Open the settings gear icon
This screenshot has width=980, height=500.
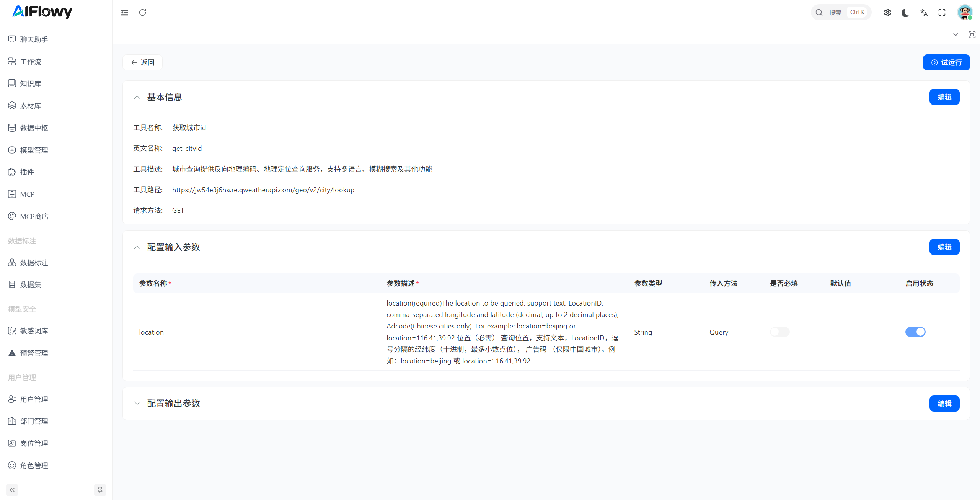887,12
